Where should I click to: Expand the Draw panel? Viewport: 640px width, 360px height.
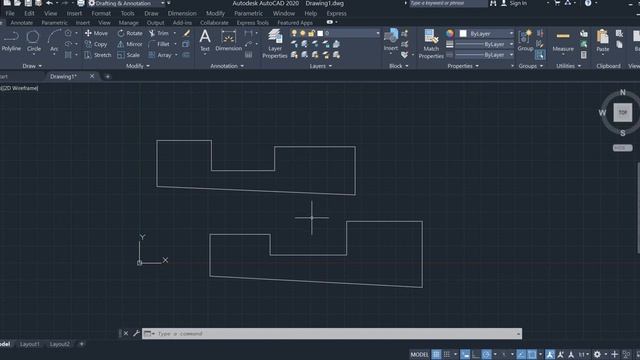click(32, 66)
